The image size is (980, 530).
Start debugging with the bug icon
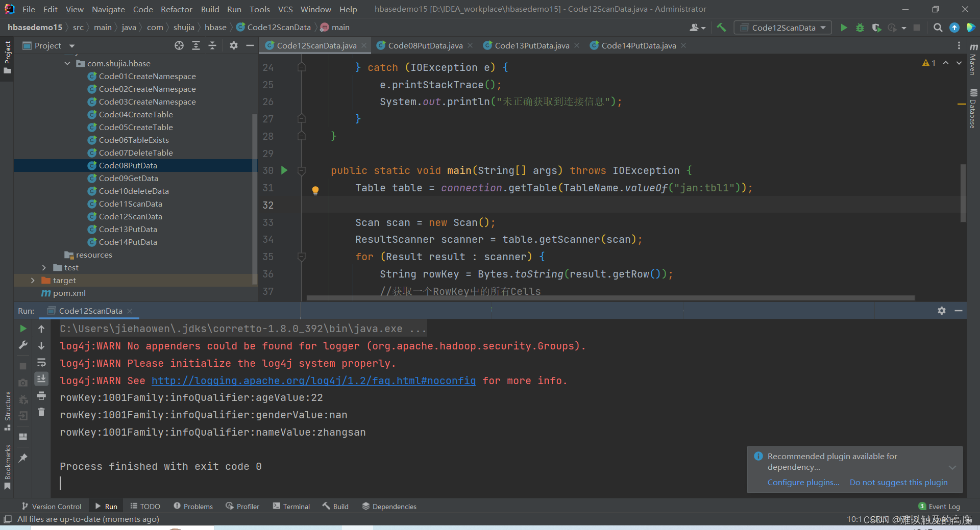pos(860,28)
